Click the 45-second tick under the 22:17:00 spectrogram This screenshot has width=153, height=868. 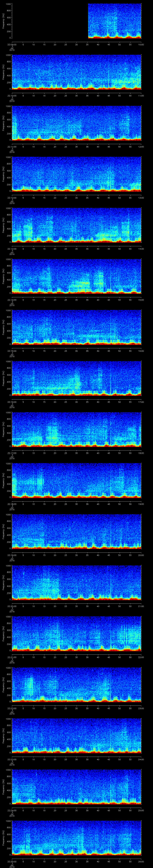(x=109, y=453)
